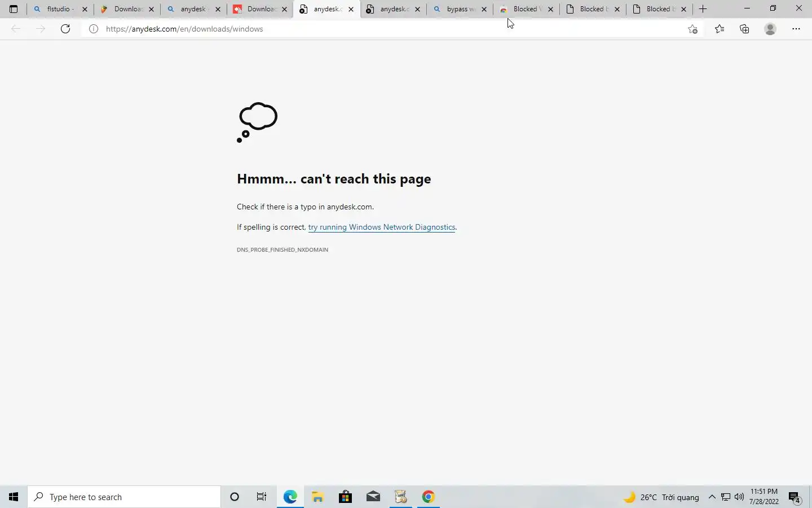Open a new tab with plus button

tap(703, 9)
